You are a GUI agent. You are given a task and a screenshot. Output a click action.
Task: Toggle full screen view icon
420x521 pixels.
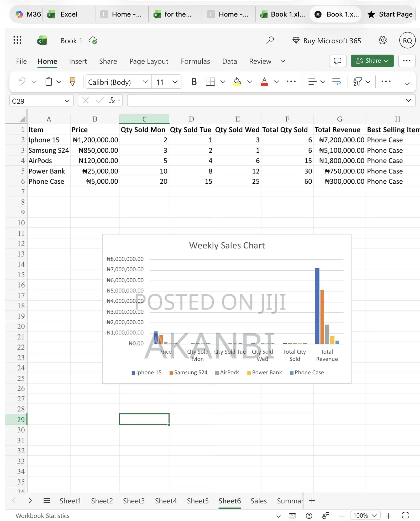click(x=406, y=516)
